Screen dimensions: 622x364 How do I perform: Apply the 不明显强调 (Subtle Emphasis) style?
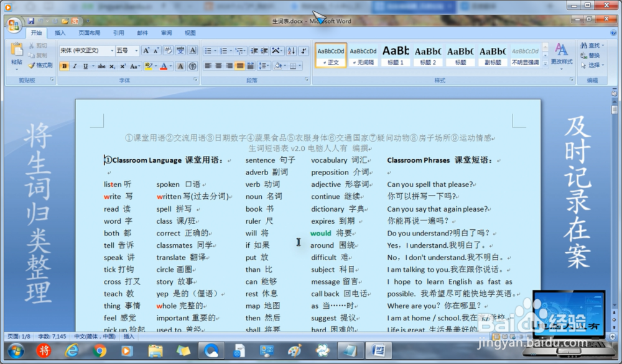525,55
